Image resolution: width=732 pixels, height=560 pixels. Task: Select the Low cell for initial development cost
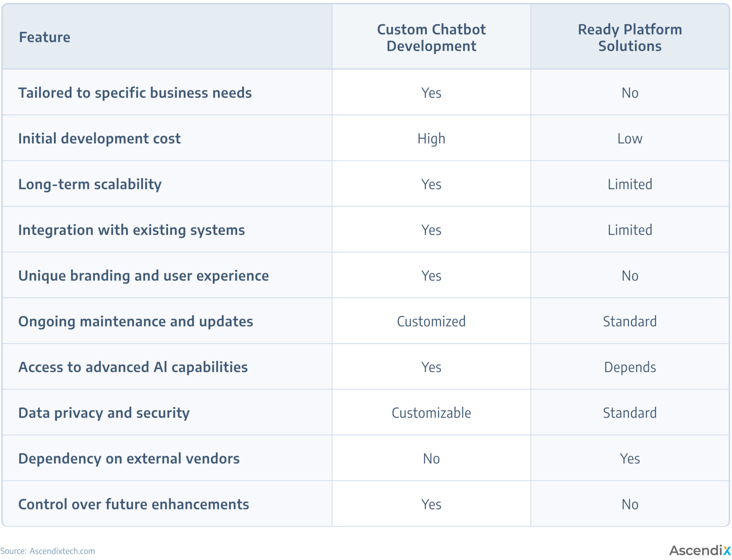pyautogui.click(x=630, y=139)
